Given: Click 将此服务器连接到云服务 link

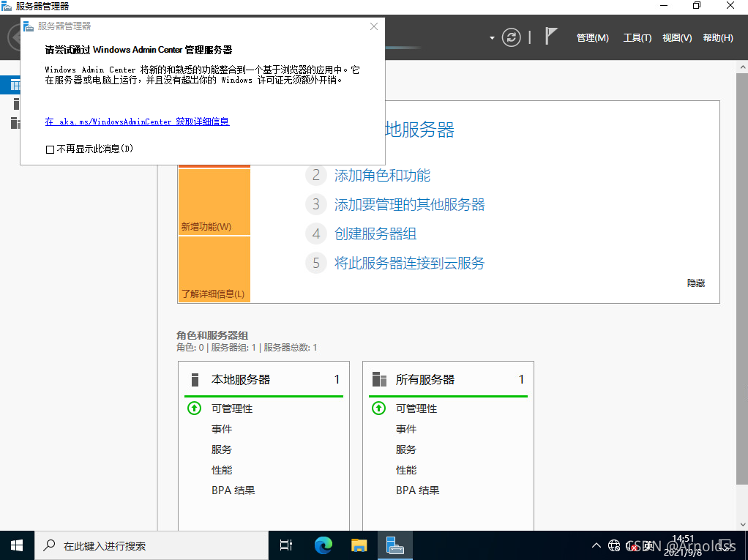Looking at the screenshot, I should tap(409, 263).
